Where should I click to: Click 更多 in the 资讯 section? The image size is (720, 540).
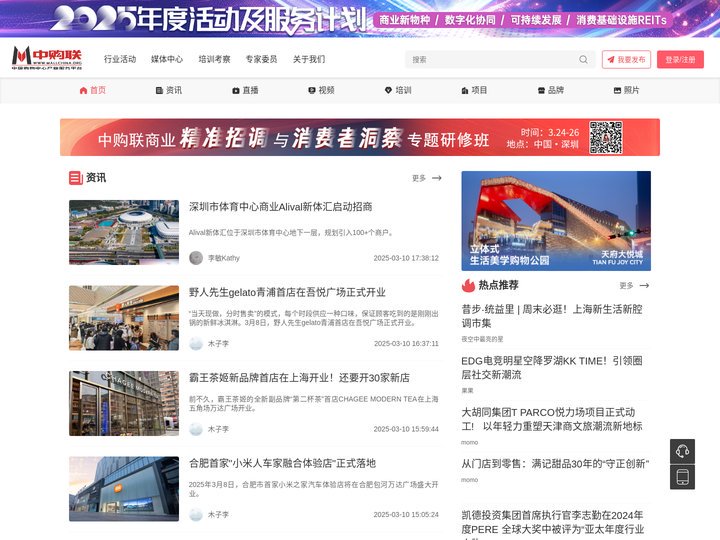tap(419, 178)
